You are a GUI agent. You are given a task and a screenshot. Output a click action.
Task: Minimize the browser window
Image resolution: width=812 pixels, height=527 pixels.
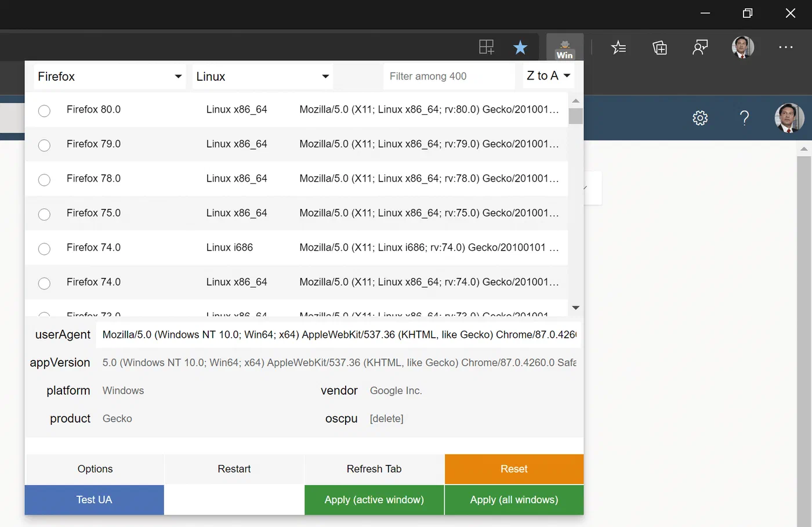pyautogui.click(x=705, y=13)
